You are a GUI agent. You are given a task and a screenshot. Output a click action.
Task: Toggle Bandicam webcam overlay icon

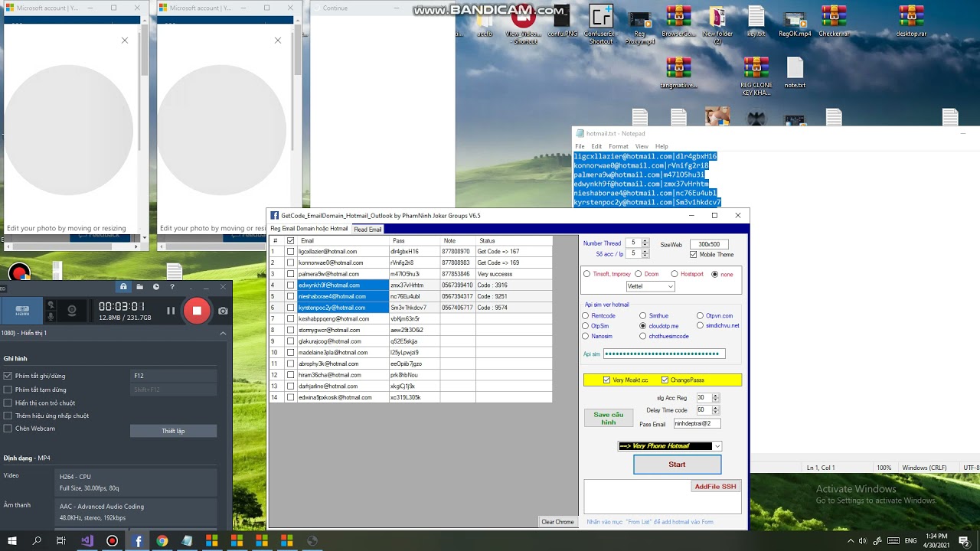pyautogui.click(x=72, y=310)
